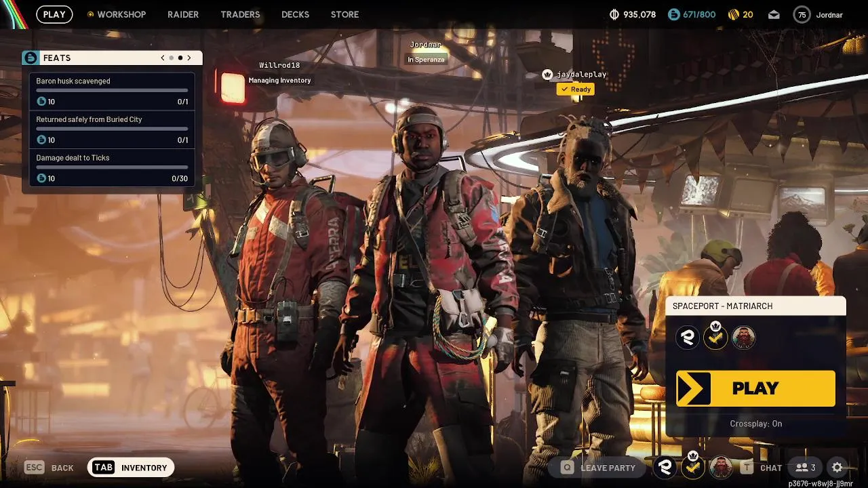Click the Baron husk scavenged progress bar
This screenshot has height=488, width=868.
pos(112,90)
